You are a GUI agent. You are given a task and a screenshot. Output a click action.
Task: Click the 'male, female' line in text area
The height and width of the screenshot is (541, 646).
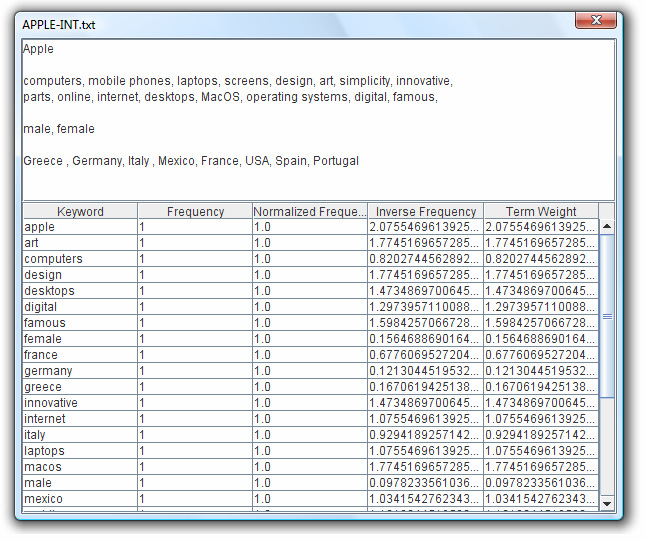59,130
